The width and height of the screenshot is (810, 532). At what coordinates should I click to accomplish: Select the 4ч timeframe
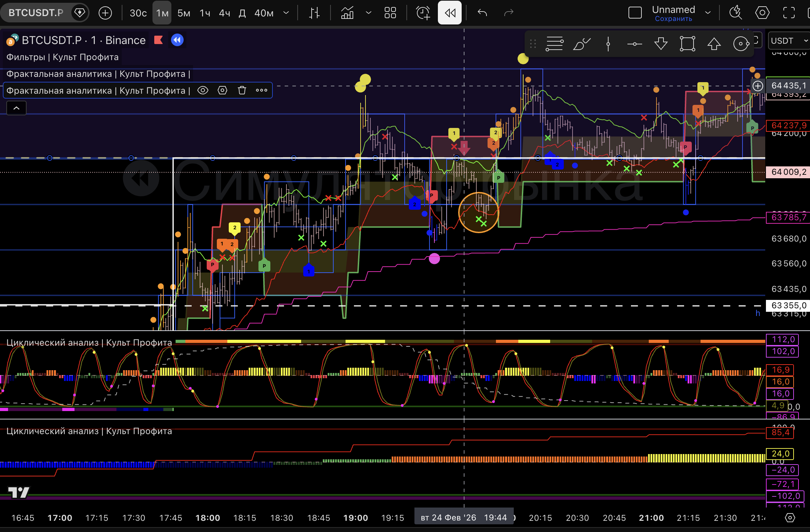point(224,13)
